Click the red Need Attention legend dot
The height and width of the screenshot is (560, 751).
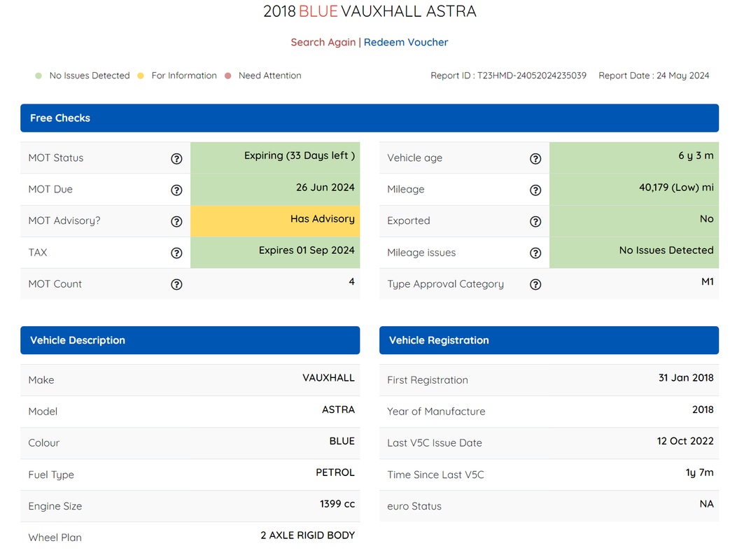228,76
